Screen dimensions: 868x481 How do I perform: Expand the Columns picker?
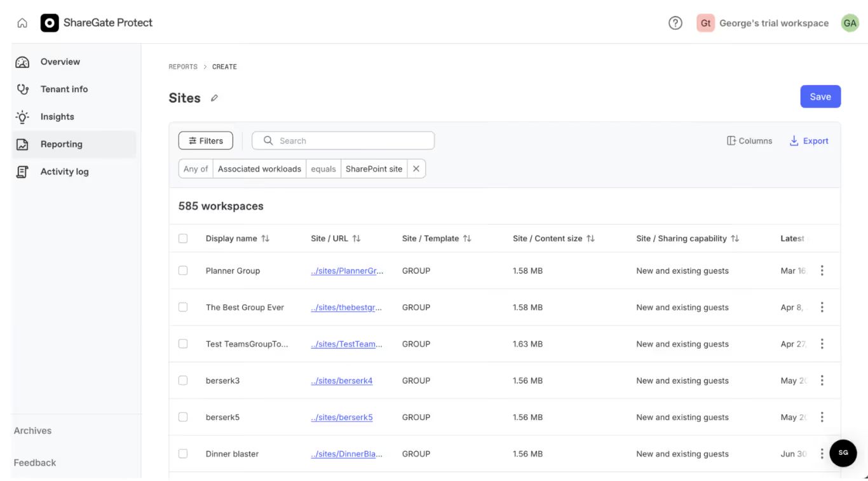click(750, 140)
